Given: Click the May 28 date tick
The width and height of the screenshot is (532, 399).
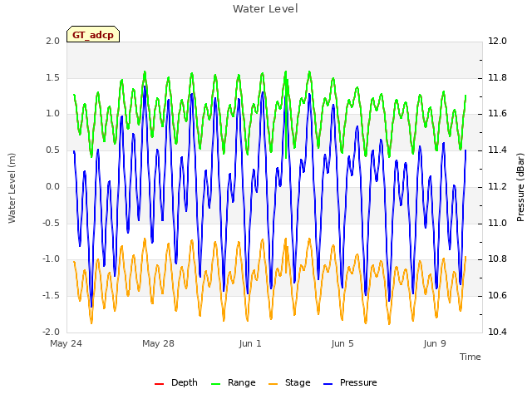Looking at the screenshot, I should pos(158,343).
